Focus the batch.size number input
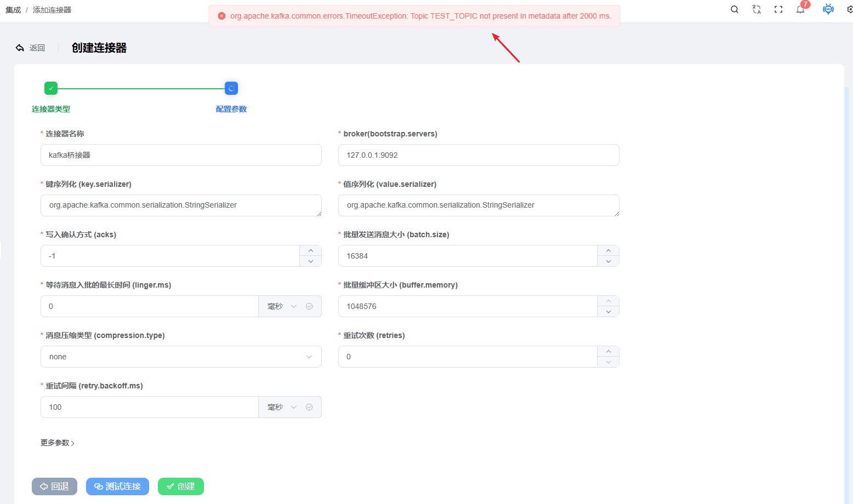The height and width of the screenshot is (504, 853). point(468,256)
